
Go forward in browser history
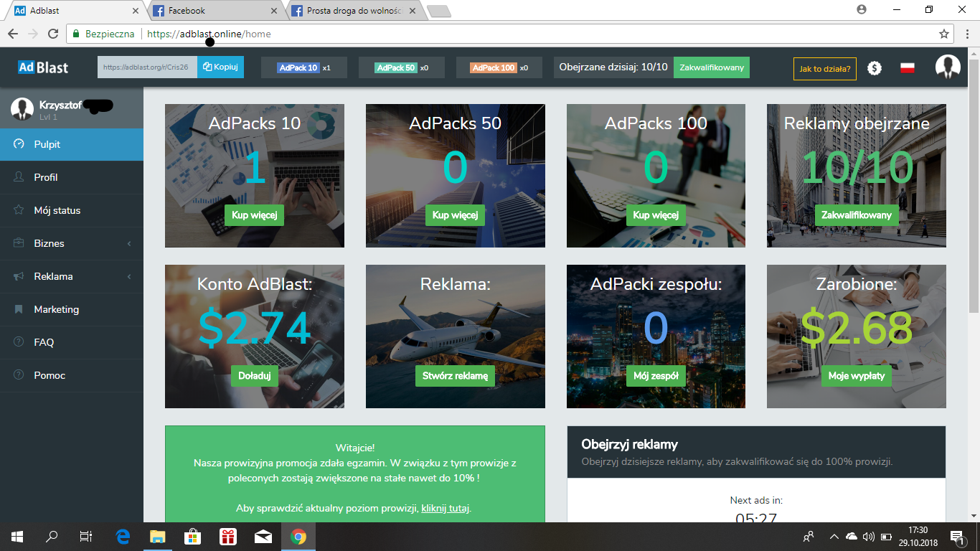click(x=33, y=34)
